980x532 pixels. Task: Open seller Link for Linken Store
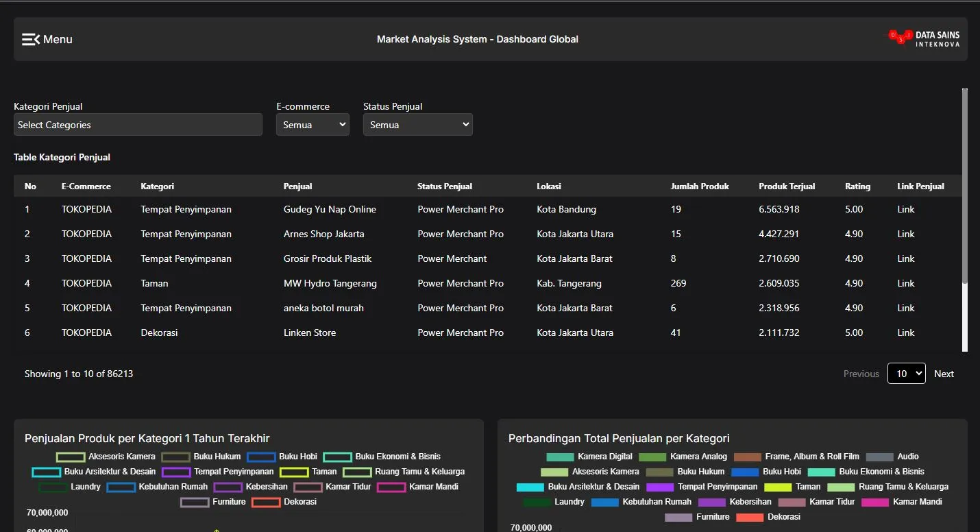coord(906,332)
